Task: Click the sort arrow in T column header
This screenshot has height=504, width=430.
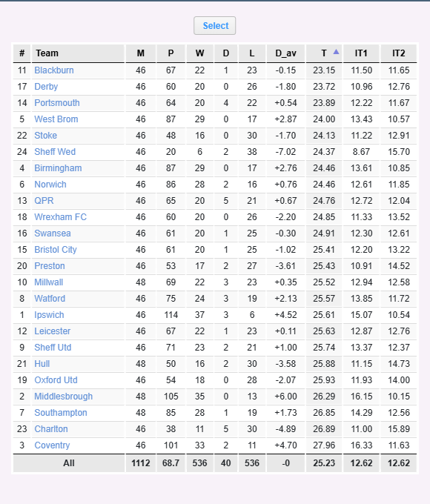Action: [x=336, y=52]
